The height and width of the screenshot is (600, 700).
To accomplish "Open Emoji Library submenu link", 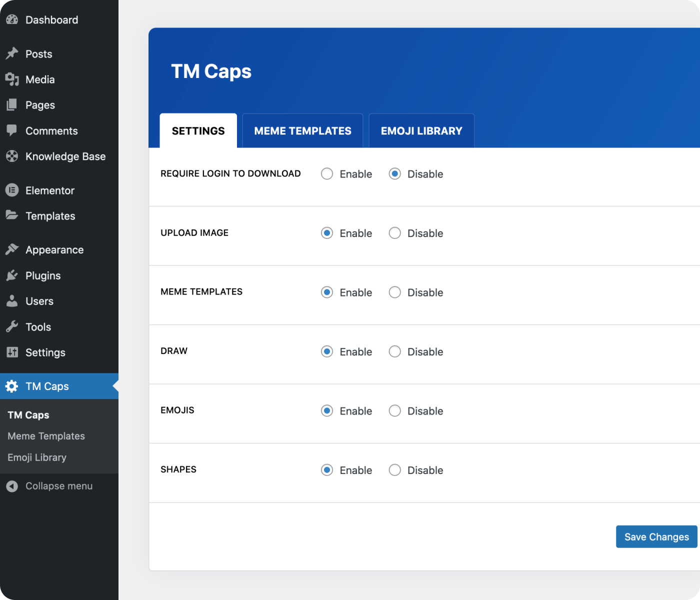I will pos(37,457).
